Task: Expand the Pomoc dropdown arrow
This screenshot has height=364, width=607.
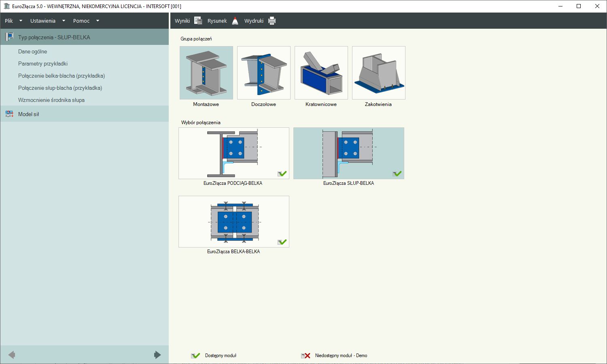Action: coord(98,21)
